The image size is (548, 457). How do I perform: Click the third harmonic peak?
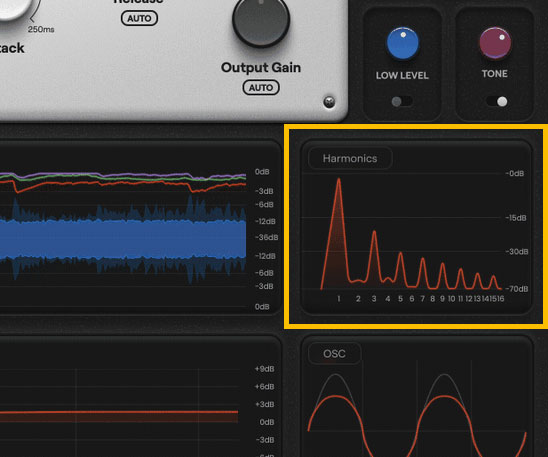tap(374, 232)
